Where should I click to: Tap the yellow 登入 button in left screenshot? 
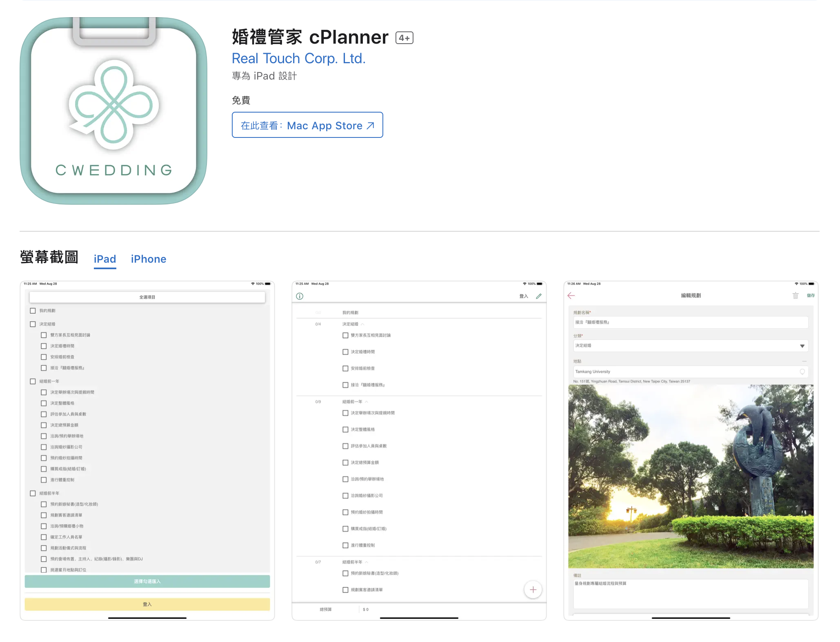[x=147, y=604]
